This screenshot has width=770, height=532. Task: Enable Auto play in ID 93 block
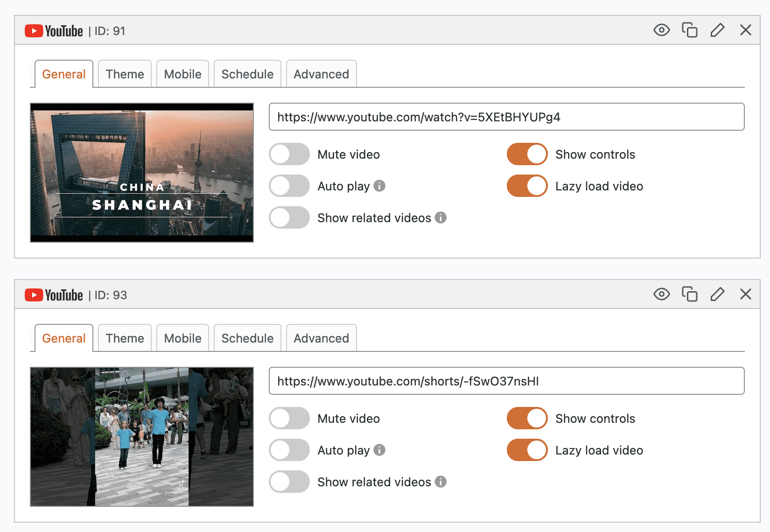click(289, 450)
